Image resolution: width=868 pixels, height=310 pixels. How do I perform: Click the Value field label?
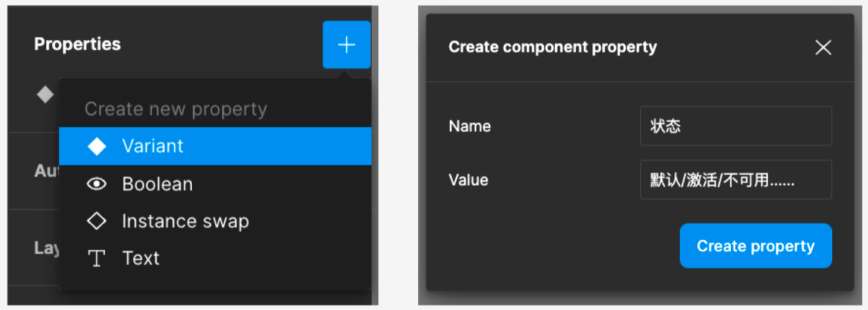(468, 180)
